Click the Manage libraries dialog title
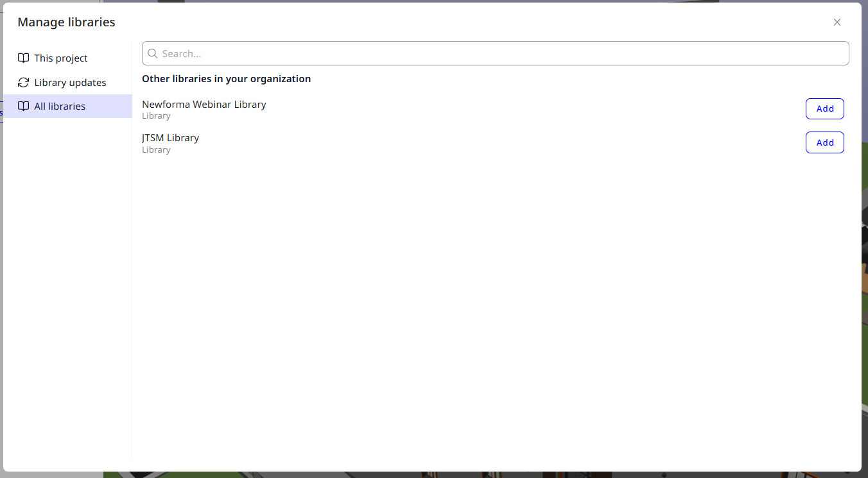Screen dimensions: 868x478 click(67, 22)
